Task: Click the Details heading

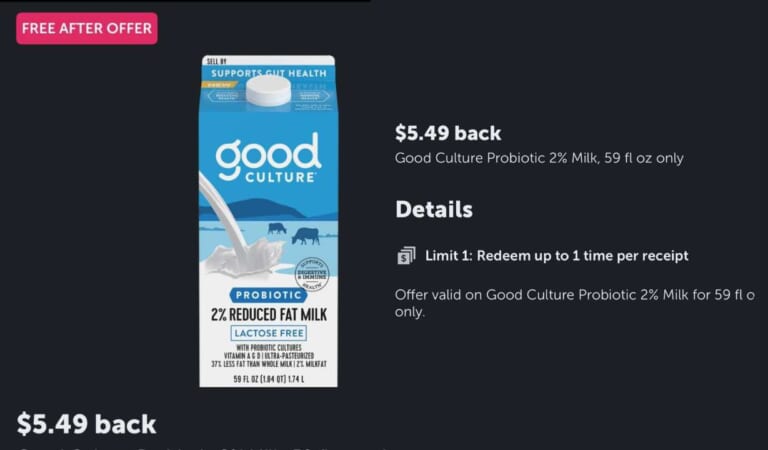Action: coord(434,210)
